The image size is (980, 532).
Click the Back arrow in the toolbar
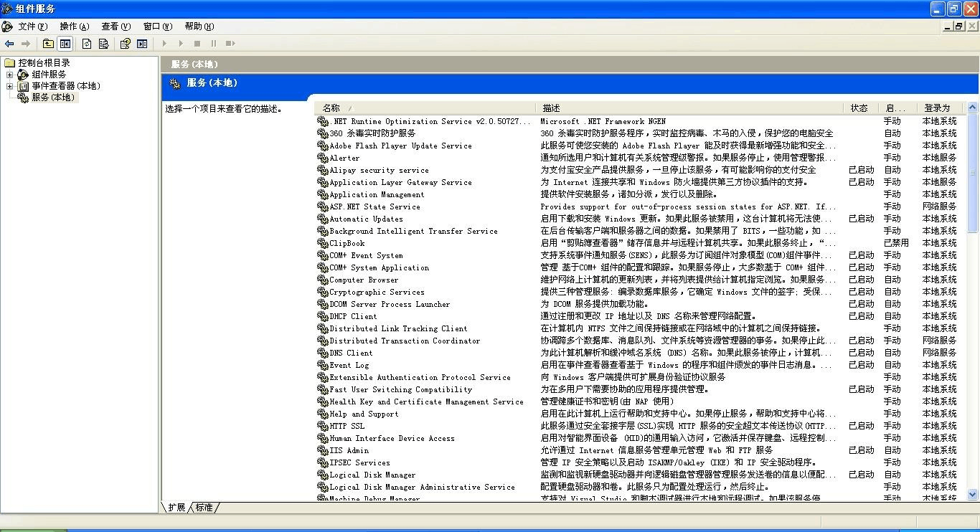[9, 44]
